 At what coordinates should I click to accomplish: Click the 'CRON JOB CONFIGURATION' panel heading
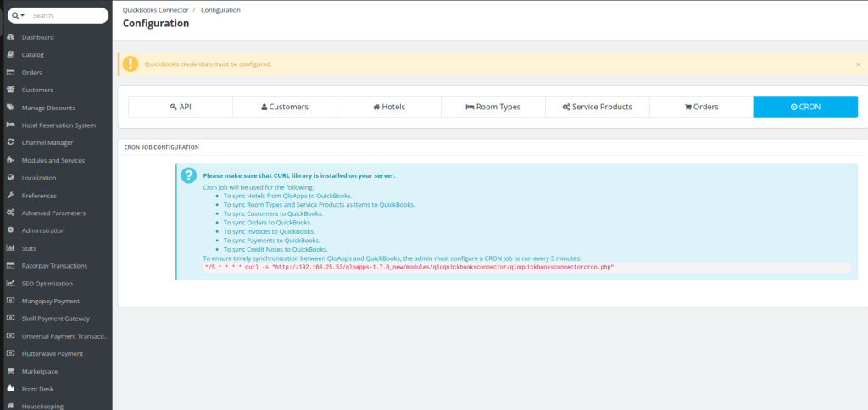click(x=162, y=147)
